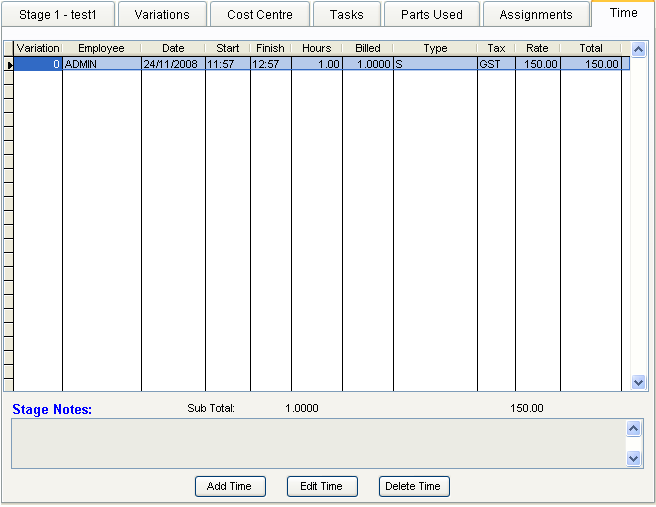Go to the Tasks tab
Image resolution: width=656 pixels, height=507 pixels.
(346, 15)
